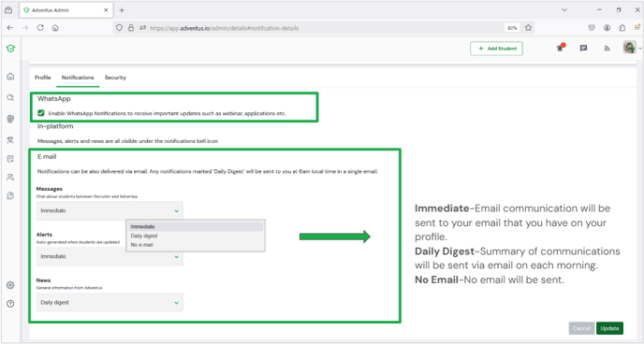Click the tracking protection shield icon

click(119, 28)
